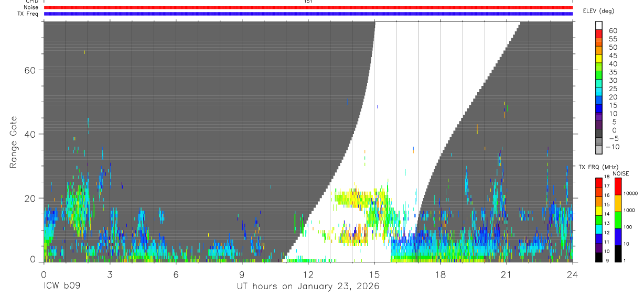Click 'UT hours on January 23, 2026' axis title

coord(308,287)
